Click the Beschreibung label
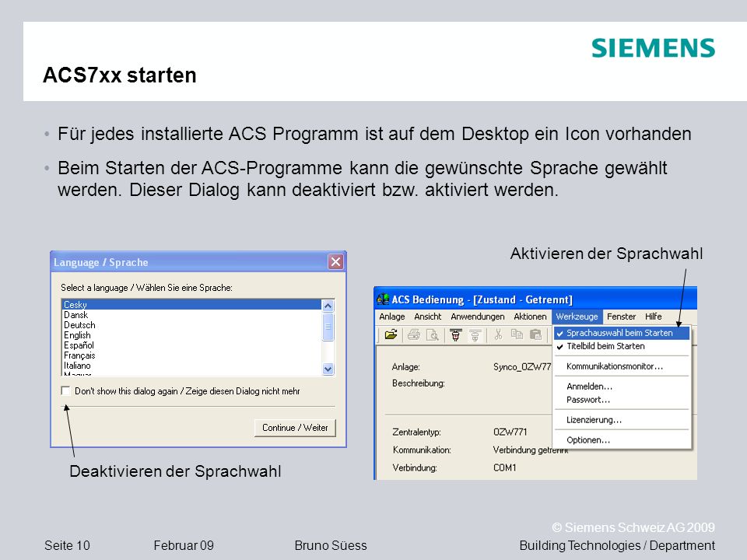This screenshot has width=747, height=560. (x=419, y=383)
